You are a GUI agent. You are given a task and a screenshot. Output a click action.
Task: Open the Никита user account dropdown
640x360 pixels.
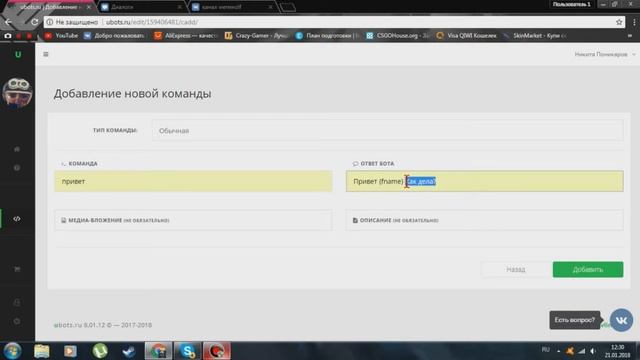(605, 54)
